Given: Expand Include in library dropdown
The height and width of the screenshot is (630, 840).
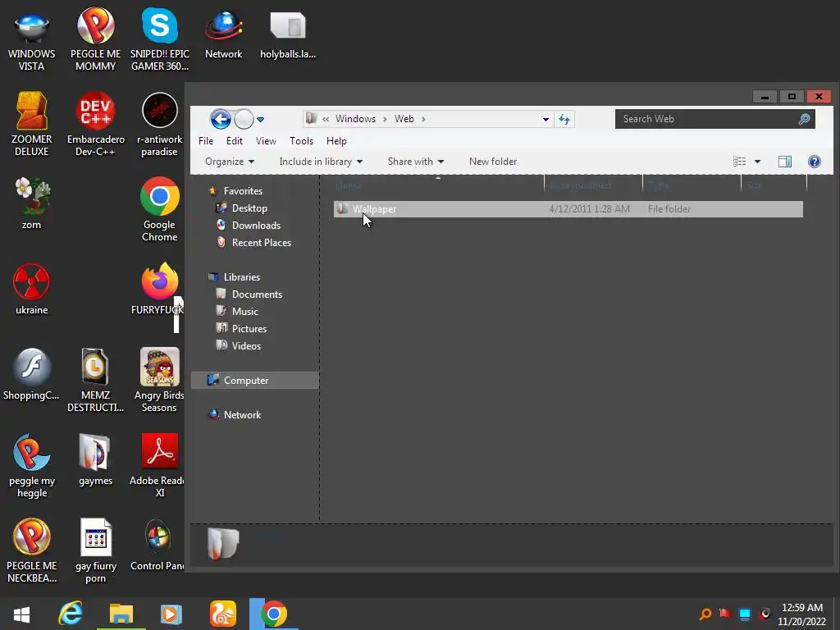Looking at the screenshot, I should pyautogui.click(x=321, y=162).
